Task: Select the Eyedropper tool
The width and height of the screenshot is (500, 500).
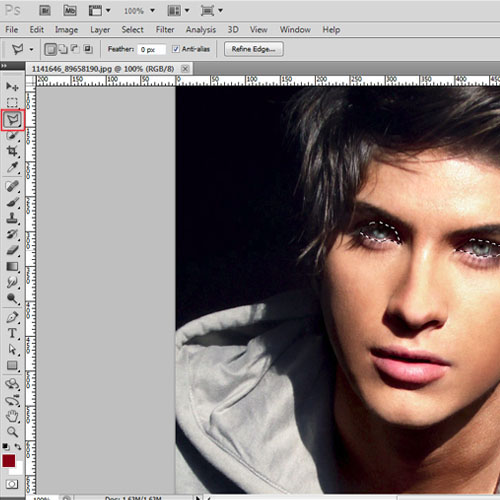Action: 12,167
